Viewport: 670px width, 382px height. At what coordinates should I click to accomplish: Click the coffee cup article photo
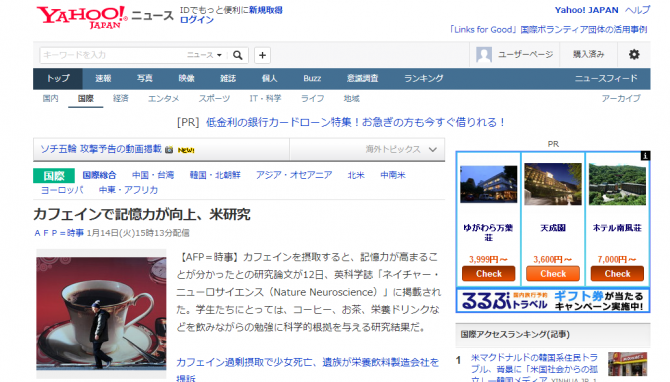(x=101, y=314)
